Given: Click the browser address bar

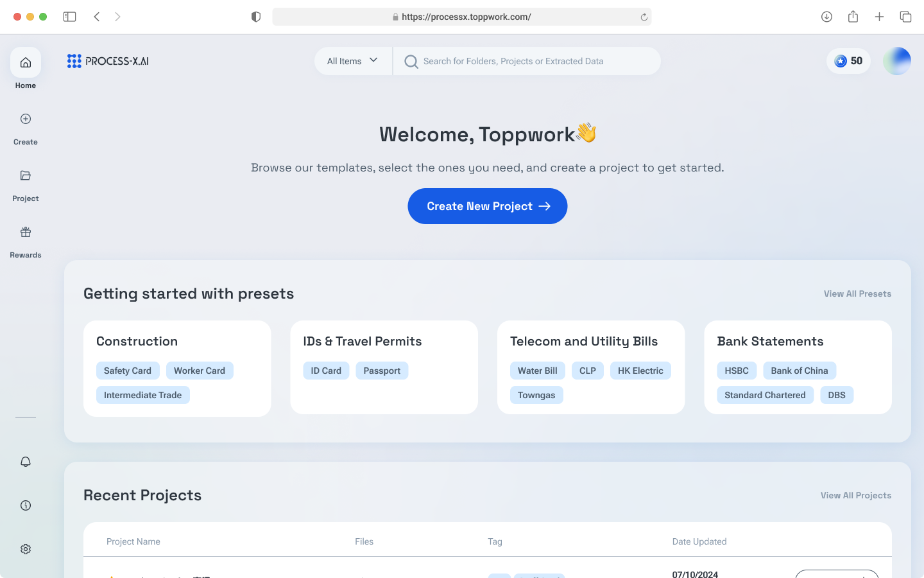Looking at the screenshot, I should (x=462, y=17).
